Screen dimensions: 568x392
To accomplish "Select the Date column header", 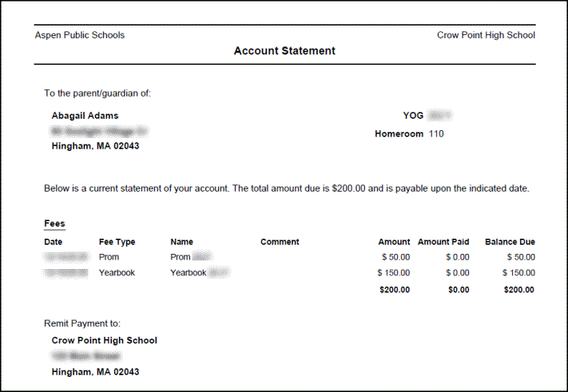I will pos(54,242).
